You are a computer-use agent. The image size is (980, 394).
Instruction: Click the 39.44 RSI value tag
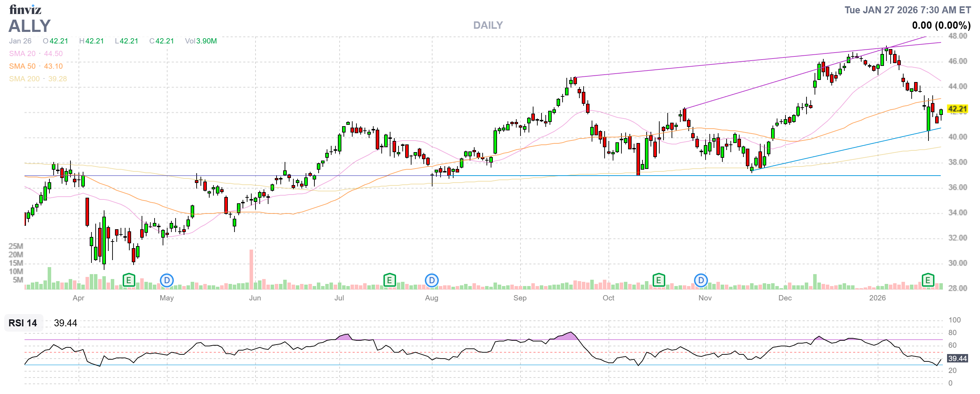[957, 358]
